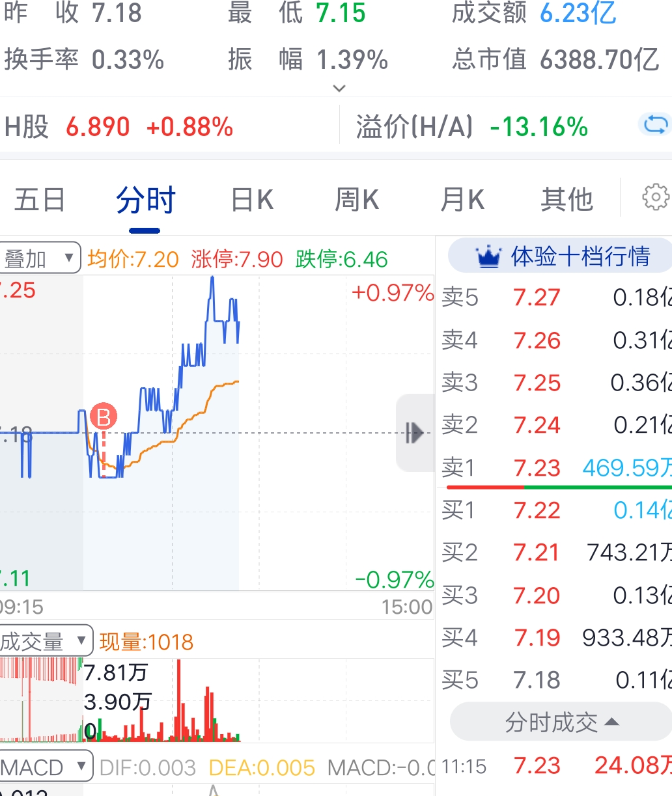The height and width of the screenshot is (796, 672).
Task: Tap 成交额 6.23亿 value
Action: click(578, 13)
